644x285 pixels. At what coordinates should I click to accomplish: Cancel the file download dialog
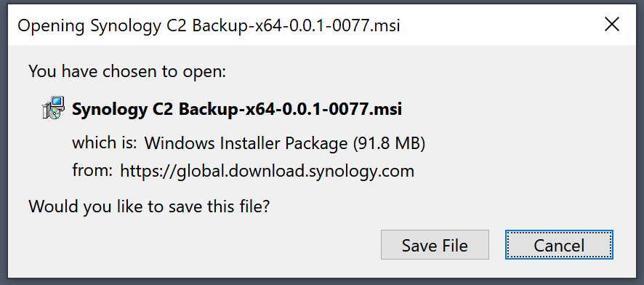point(559,245)
